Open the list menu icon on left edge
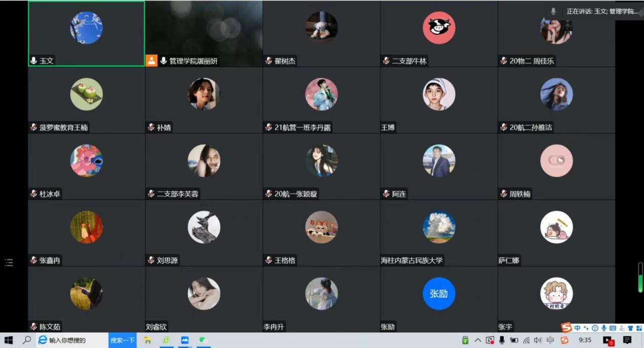The image size is (644, 348). [9, 263]
